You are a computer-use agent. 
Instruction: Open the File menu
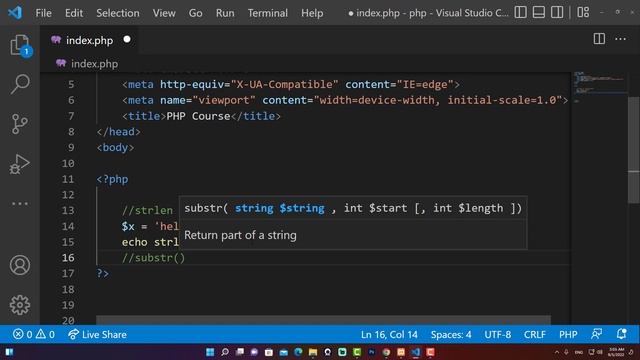pyautogui.click(x=43, y=13)
